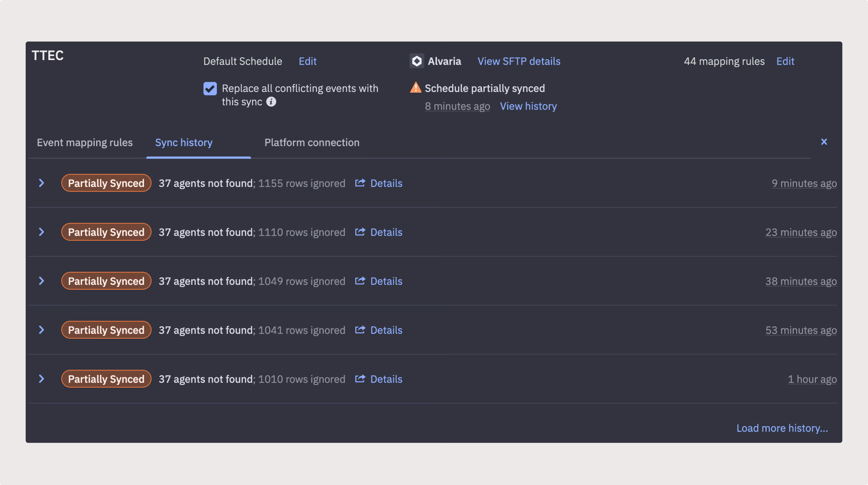Click share icon in the 1041 rows row
Screen dimensions: 868x485
coord(360,330)
